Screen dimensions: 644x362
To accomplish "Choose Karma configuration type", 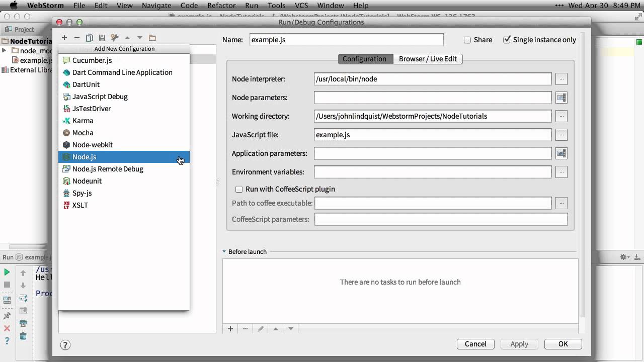I will pyautogui.click(x=124, y=121).
